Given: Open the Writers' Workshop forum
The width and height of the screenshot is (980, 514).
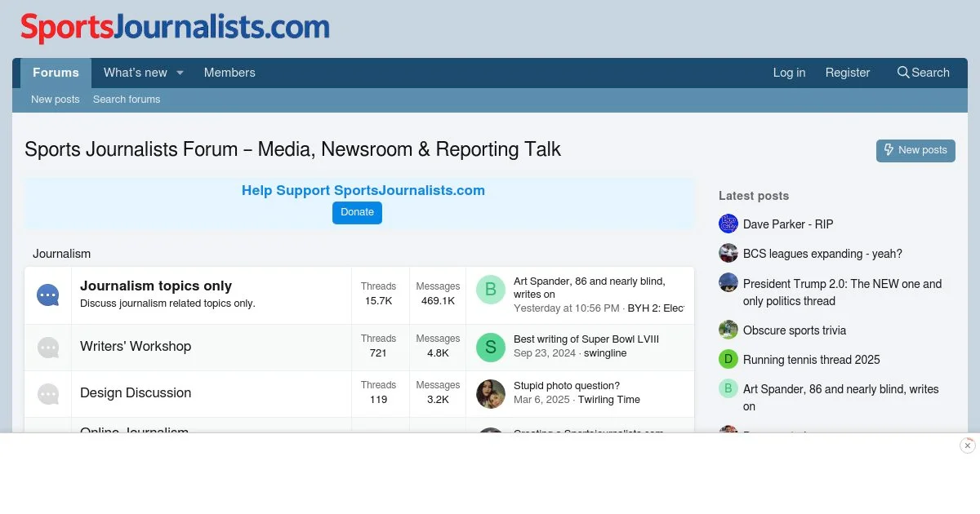Looking at the screenshot, I should click(x=136, y=346).
